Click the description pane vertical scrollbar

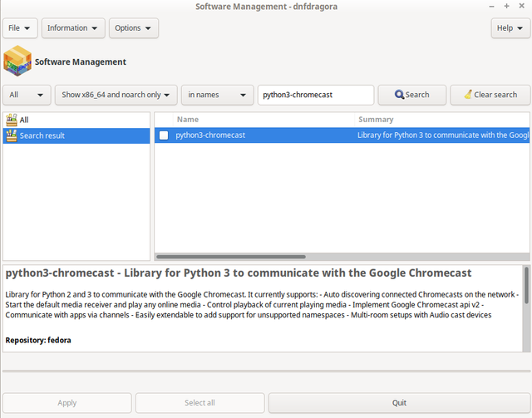click(526, 285)
